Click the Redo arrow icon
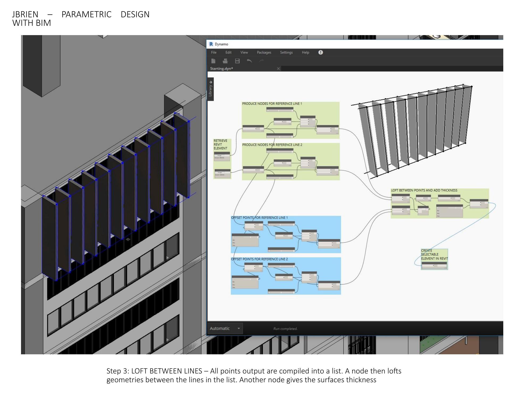 [x=261, y=61]
